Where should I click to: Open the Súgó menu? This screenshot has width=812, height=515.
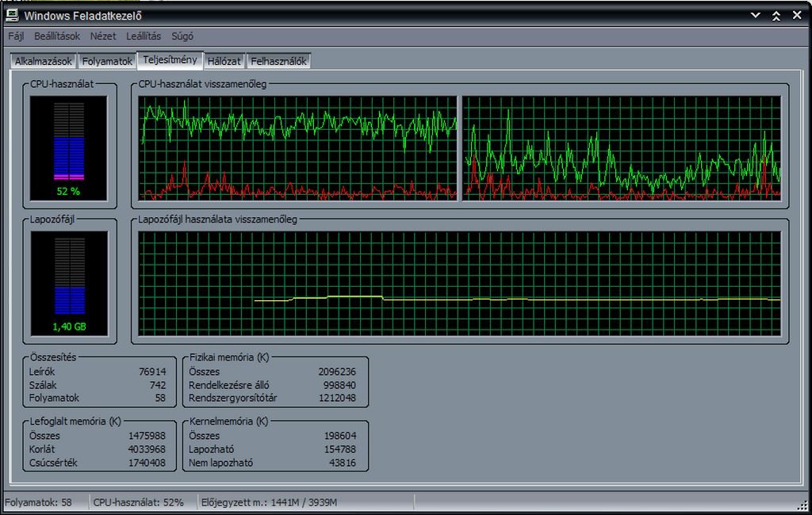click(182, 36)
